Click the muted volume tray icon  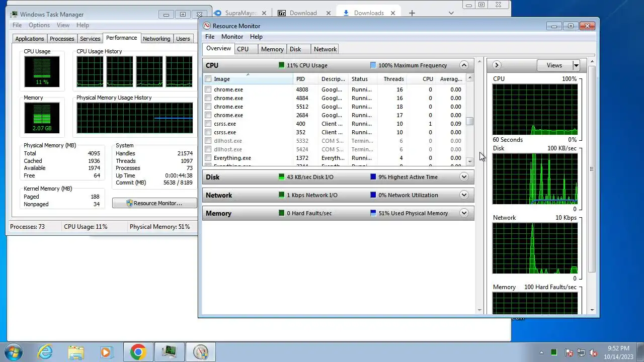pyautogui.click(x=593, y=352)
